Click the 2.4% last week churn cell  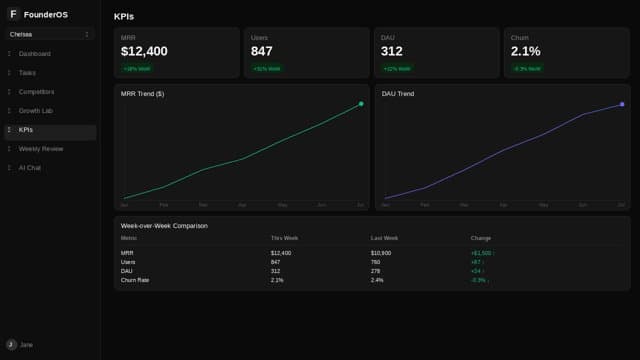tap(377, 280)
